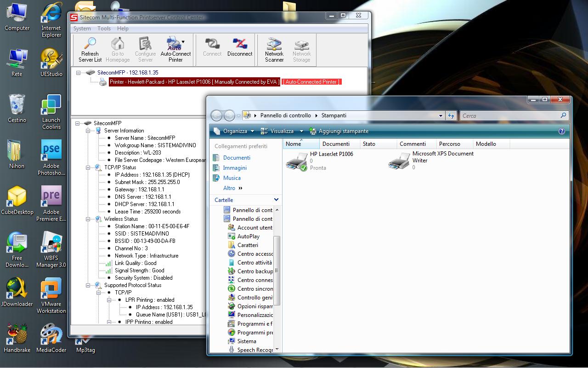Image resolution: width=588 pixels, height=368 pixels.
Task: Open WBFS Manager 3.0 desktop icon
Action: point(51,250)
